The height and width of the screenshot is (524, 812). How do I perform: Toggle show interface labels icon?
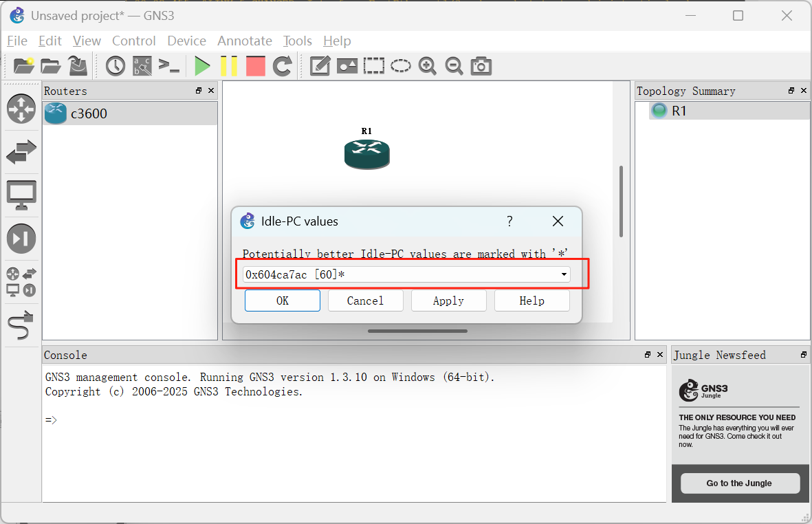[142, 66]
